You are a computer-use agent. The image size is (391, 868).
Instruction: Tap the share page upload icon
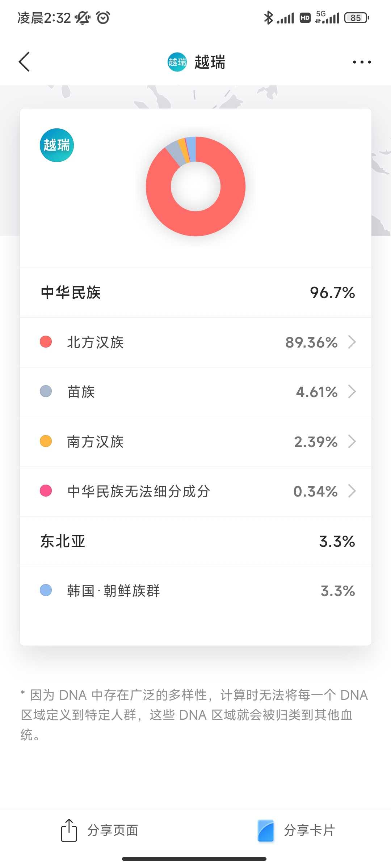(x=69, y=830)
